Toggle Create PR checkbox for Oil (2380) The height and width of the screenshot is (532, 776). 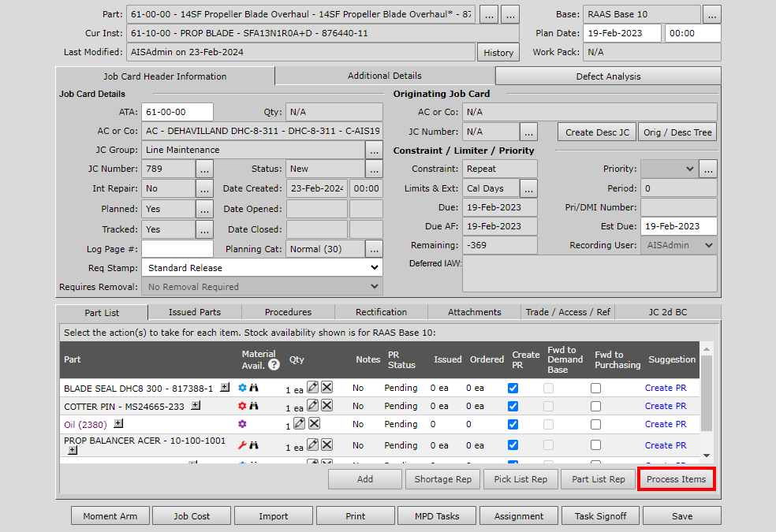coord(513,424)
